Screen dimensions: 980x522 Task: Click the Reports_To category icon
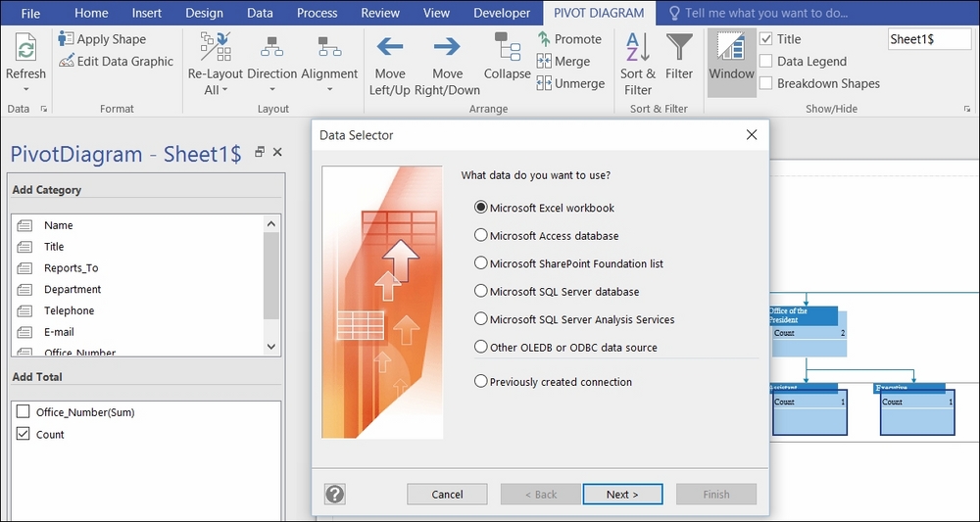[x=24, y=268]
